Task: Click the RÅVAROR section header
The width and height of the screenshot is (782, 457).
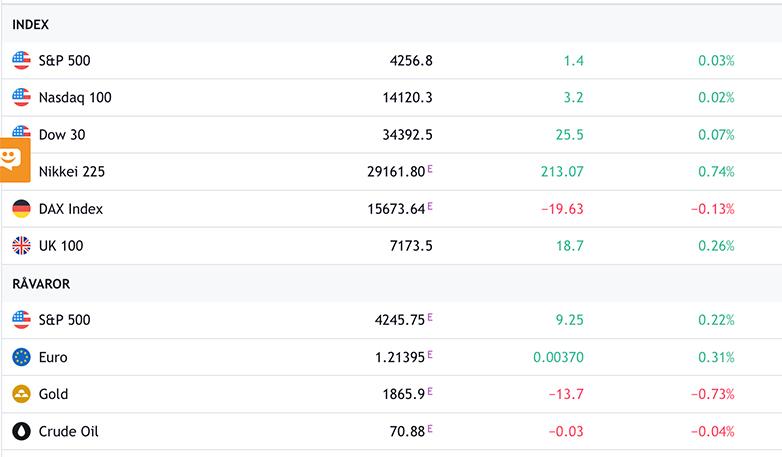Action: 41,284
